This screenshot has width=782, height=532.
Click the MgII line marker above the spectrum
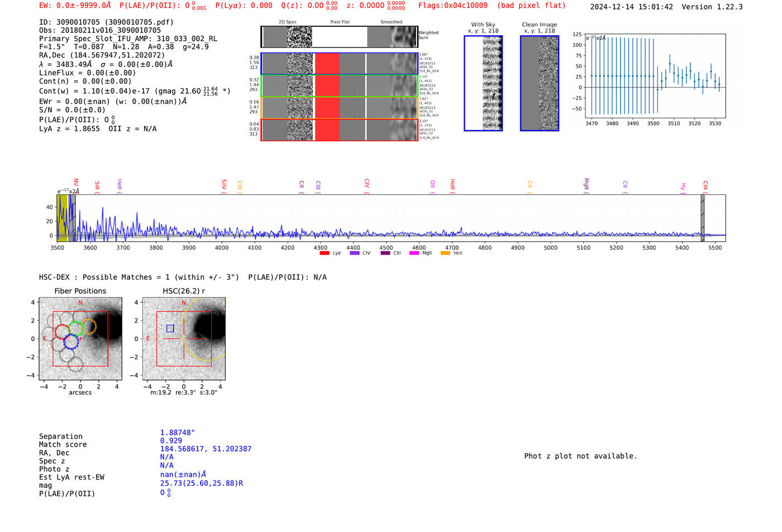click(x=586, y=185)
